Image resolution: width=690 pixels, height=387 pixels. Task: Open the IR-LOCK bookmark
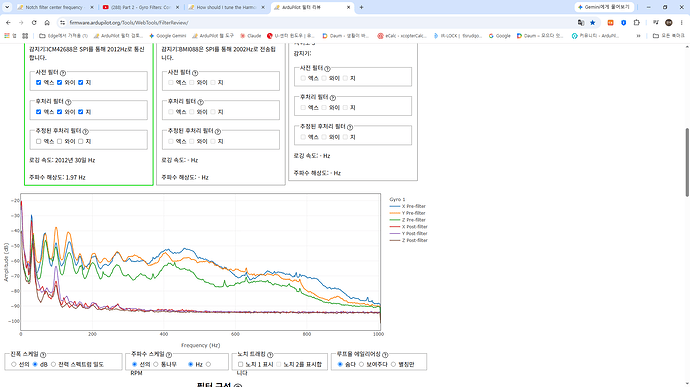(458, 36)
